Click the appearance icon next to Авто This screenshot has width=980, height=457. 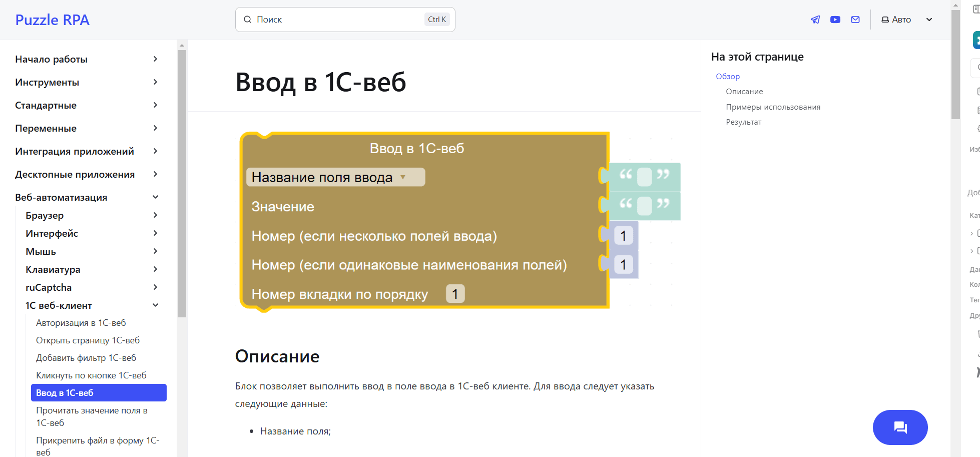[884, 19]
